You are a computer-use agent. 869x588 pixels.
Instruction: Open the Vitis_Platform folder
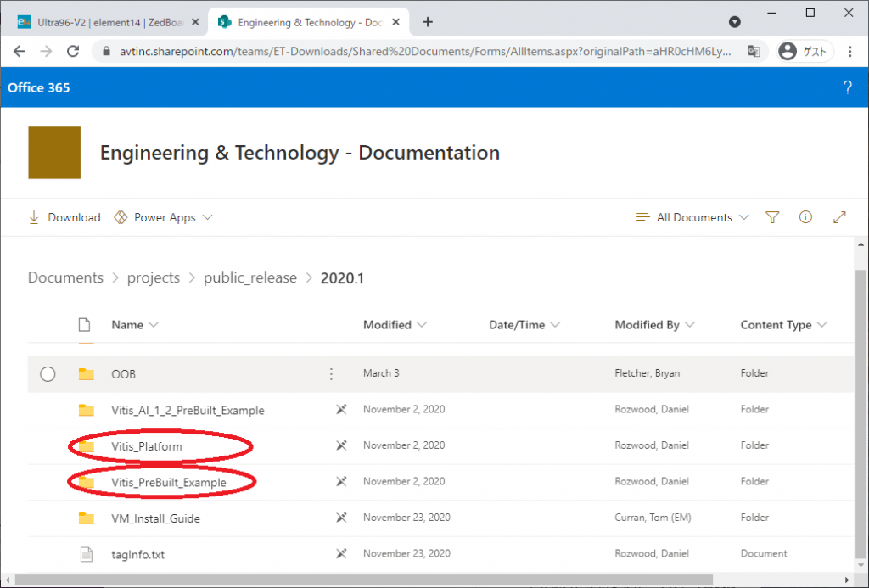[146, 446]
